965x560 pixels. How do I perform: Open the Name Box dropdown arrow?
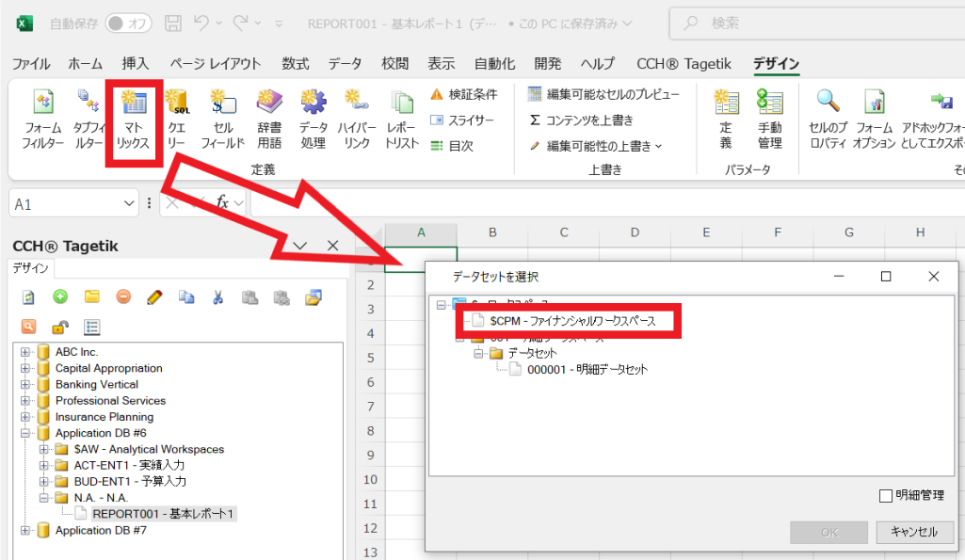click(x=130, y=203)
